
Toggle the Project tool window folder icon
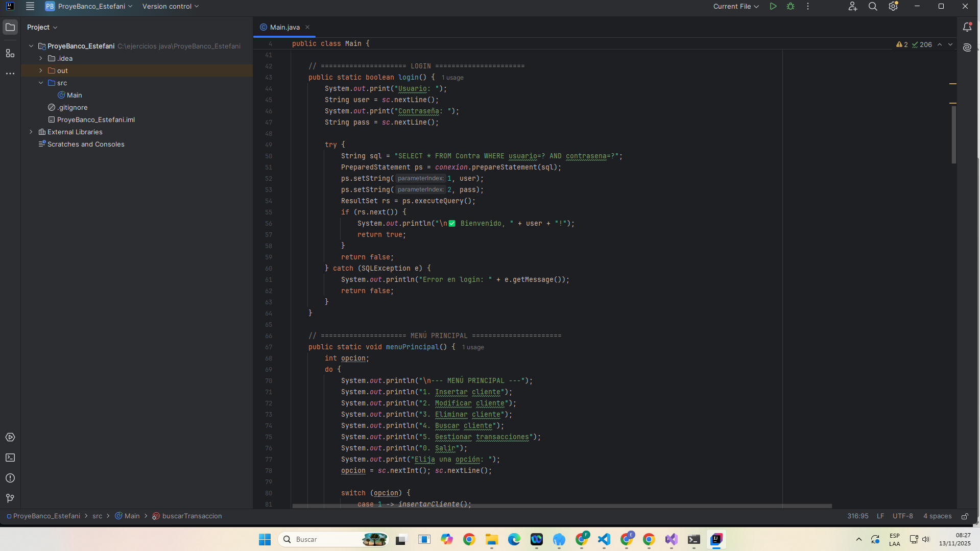point(10,27)
